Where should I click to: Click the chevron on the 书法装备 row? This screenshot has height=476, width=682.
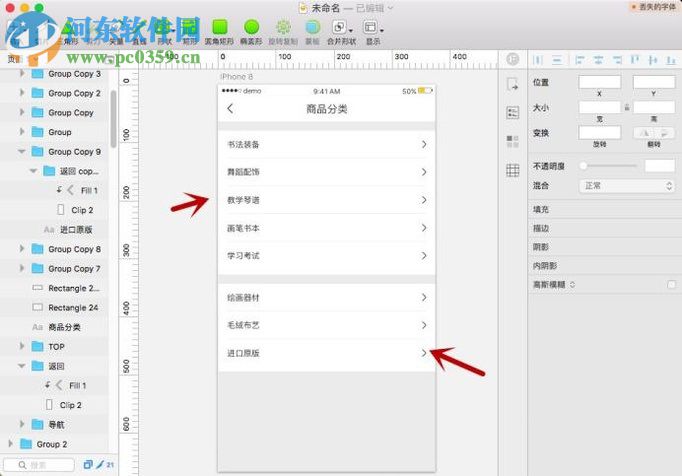[424, 144]
